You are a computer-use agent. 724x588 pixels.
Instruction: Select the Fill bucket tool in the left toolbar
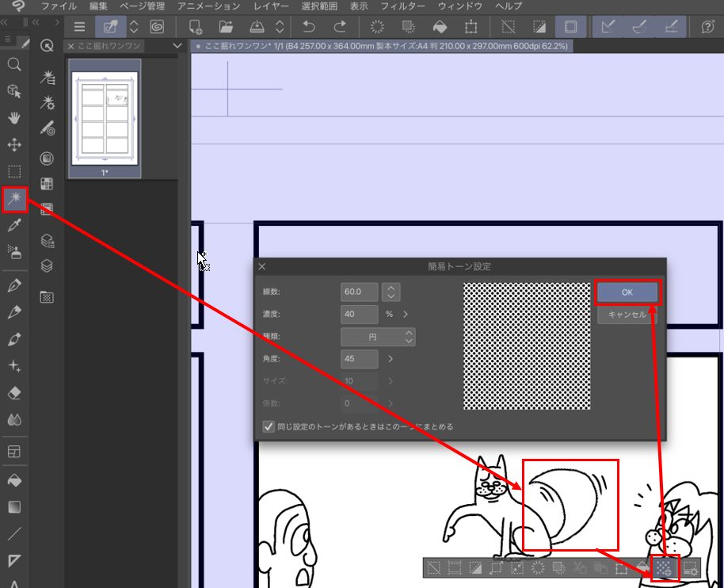point(14,480)
